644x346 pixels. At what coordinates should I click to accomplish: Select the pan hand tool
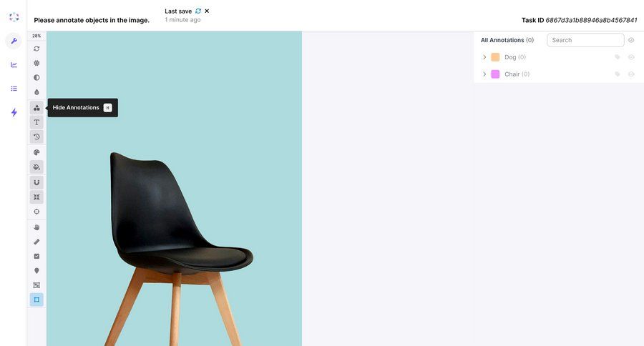point(36,227)
